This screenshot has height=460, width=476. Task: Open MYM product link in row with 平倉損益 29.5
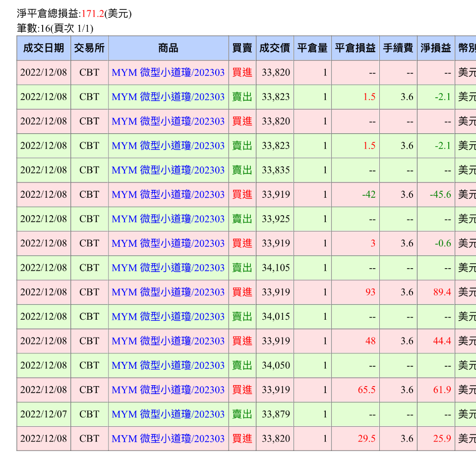coord(168,439)
